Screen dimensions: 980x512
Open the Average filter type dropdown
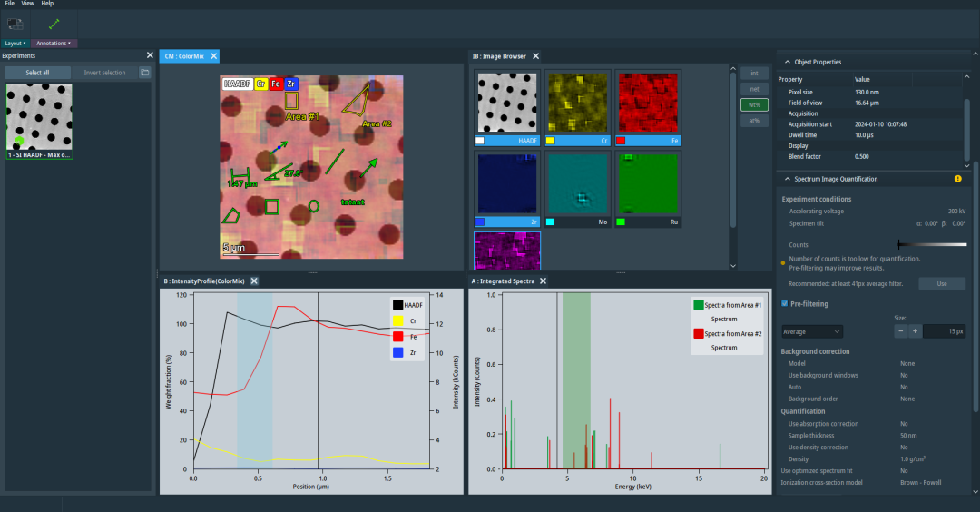point(812,331)
